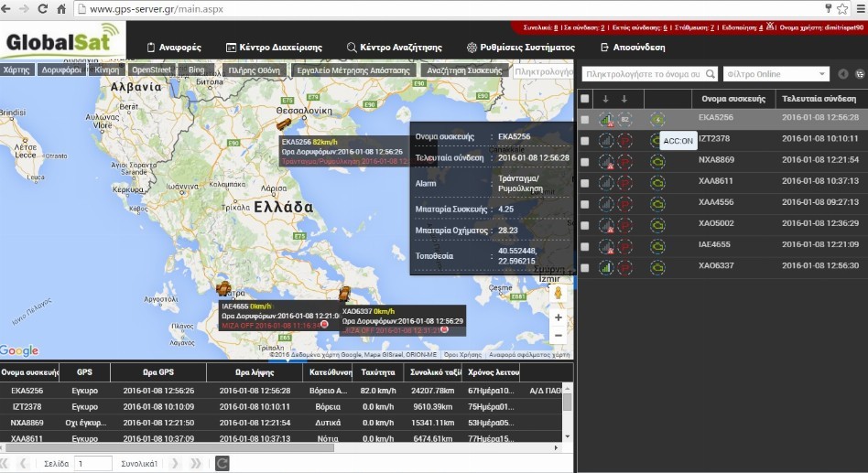Zoom out the map with minus button

558,335
